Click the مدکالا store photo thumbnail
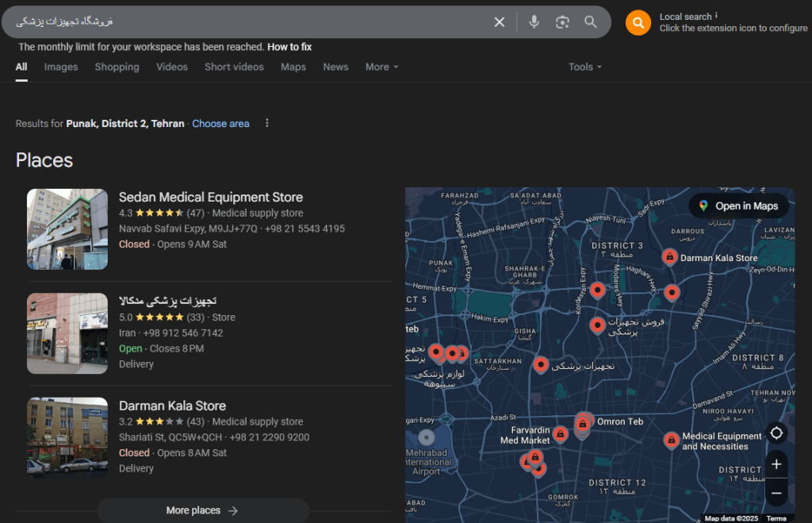 (67, 333)
